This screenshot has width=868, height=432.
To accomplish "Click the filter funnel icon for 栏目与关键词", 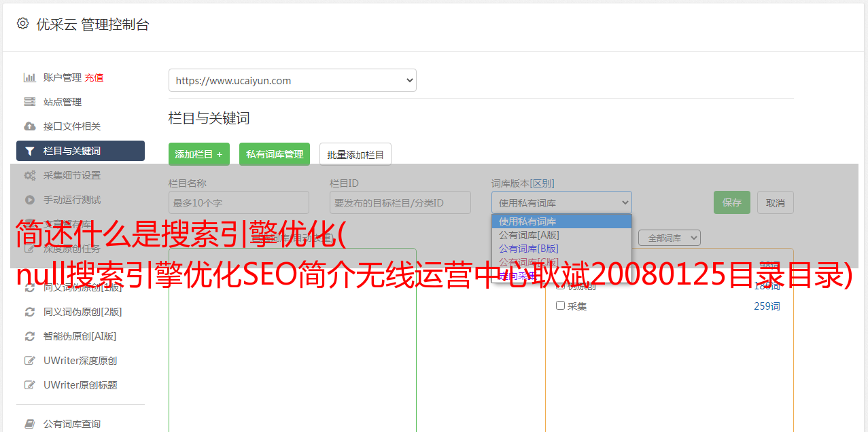I will [x=30, y=151].
